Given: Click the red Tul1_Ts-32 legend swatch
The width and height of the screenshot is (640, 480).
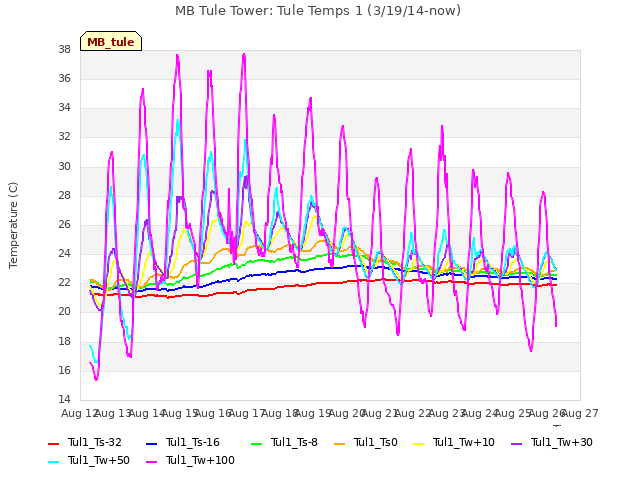Looking at the screenshot, I should [x=53, y=444].
